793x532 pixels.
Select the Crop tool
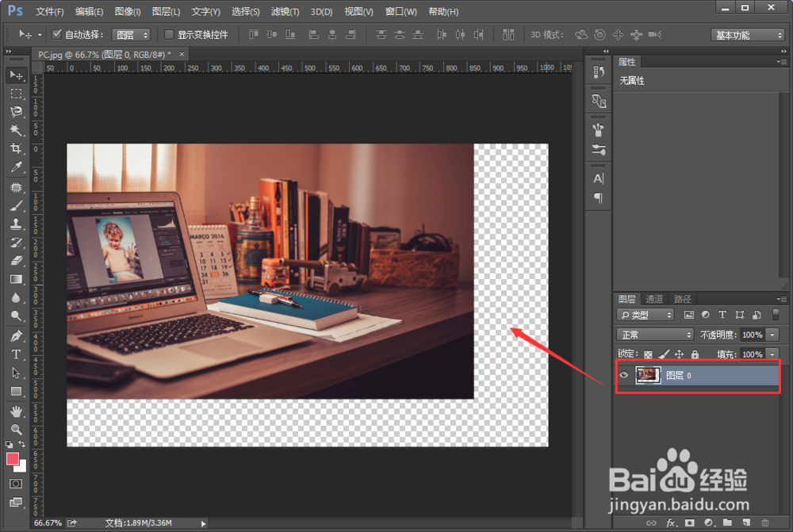pos(16,148)
